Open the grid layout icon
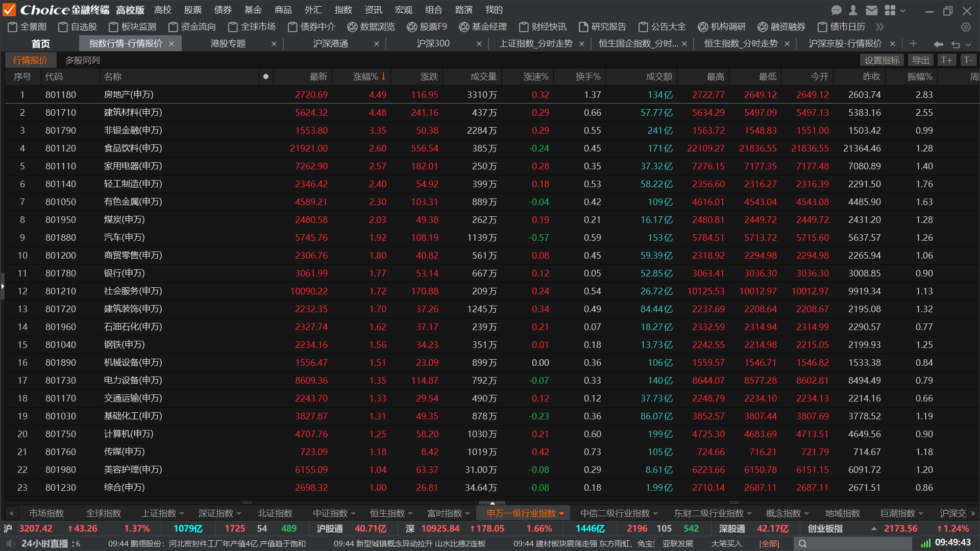The image size is (980, 551). click(x=890, y=10)
